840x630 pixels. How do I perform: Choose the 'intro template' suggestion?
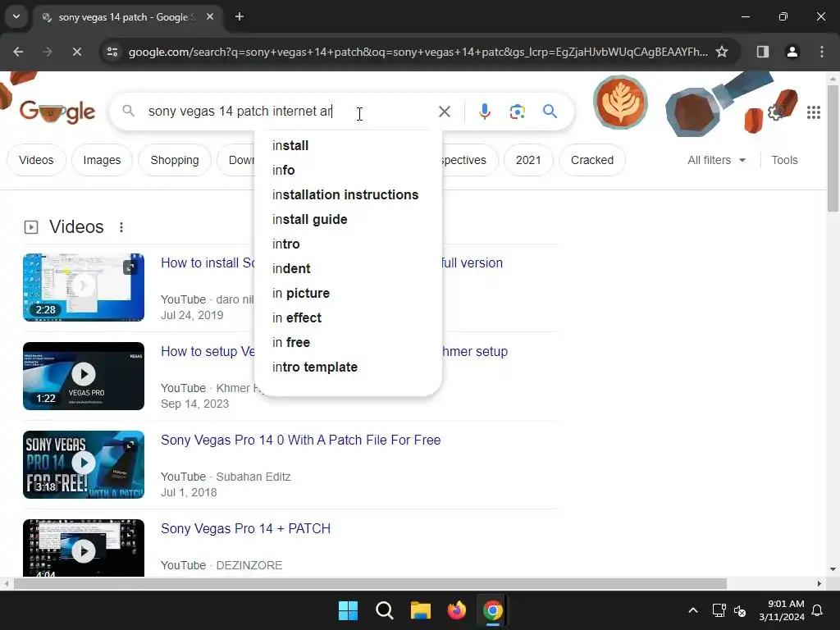point(348,367)
